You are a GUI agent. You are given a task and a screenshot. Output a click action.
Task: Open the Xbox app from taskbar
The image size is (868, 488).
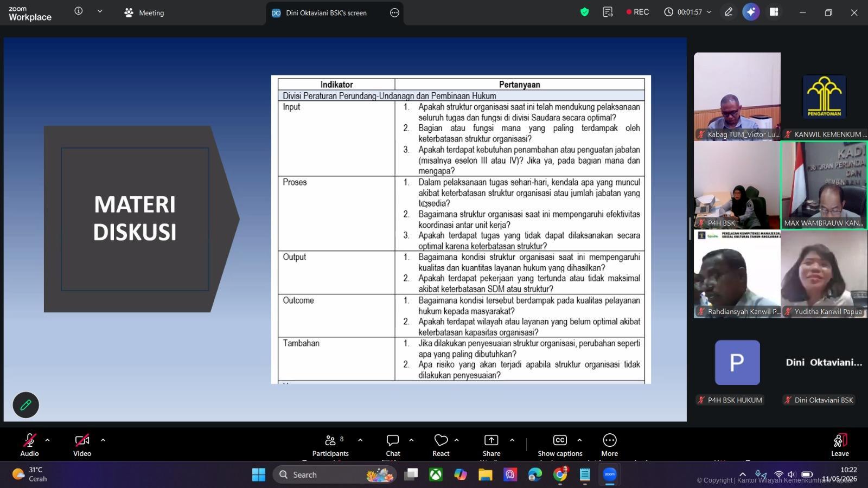coord(436,474)
